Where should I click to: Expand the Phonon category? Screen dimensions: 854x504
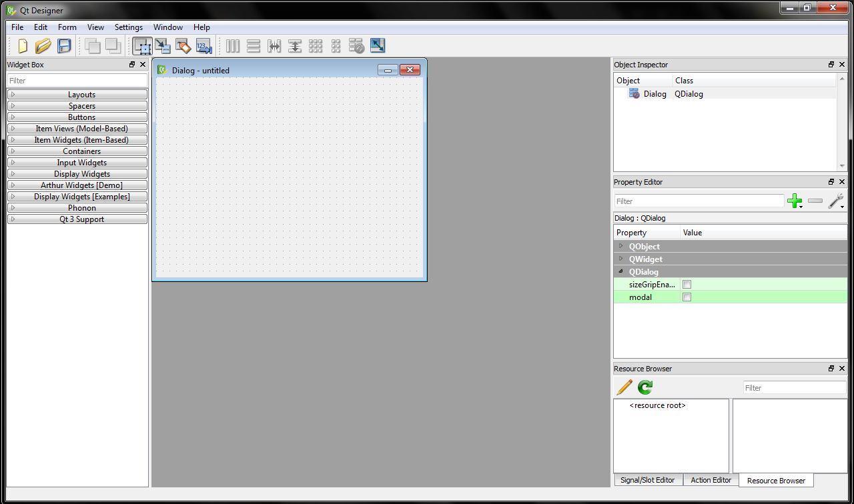click(77, 208)
